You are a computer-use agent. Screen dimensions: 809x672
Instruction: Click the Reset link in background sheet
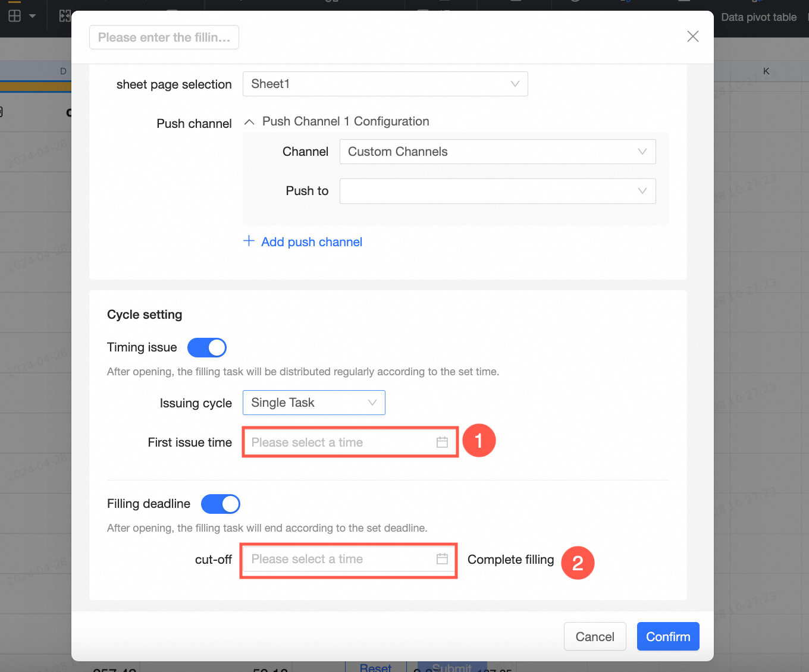pos(375,667)
